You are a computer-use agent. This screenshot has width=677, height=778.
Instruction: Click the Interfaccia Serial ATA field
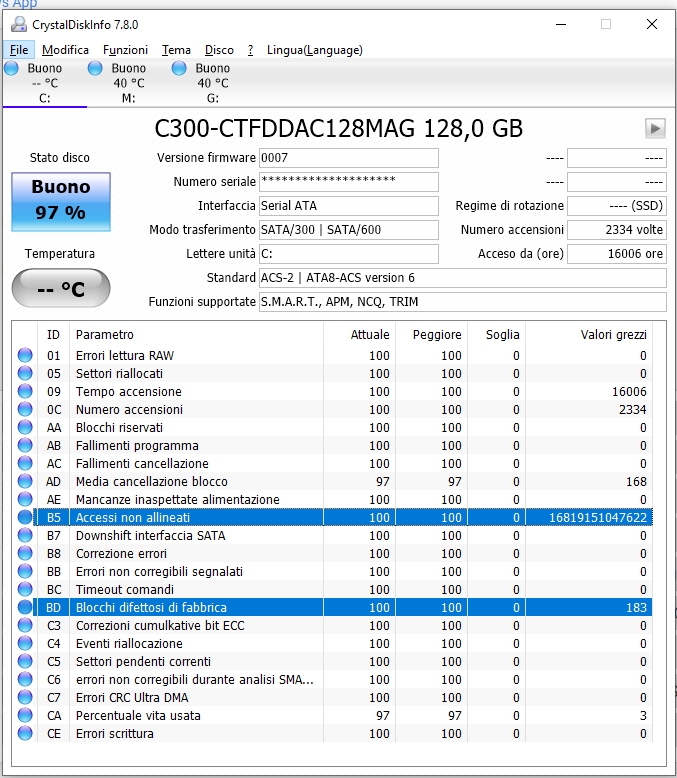click(x=348, y=205)
